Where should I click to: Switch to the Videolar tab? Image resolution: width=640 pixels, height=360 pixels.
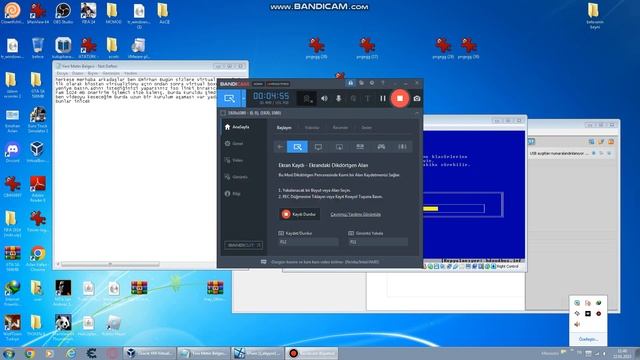tap(312, 128)
